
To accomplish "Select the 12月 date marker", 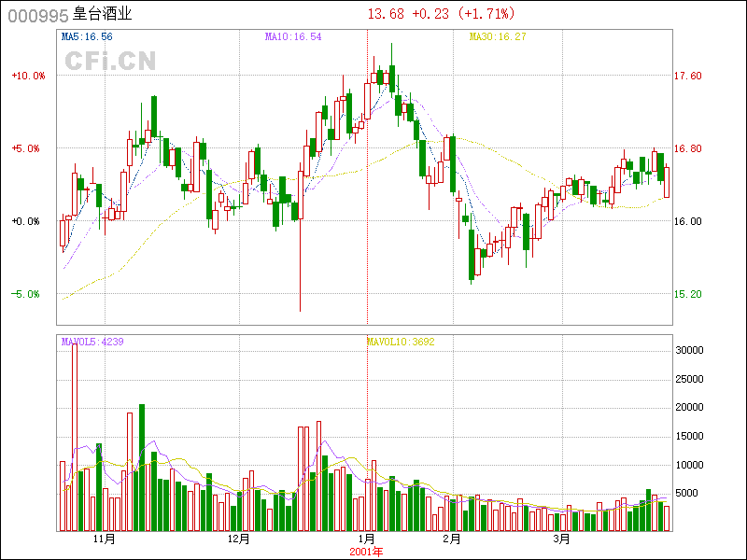I will click(239, 539).
